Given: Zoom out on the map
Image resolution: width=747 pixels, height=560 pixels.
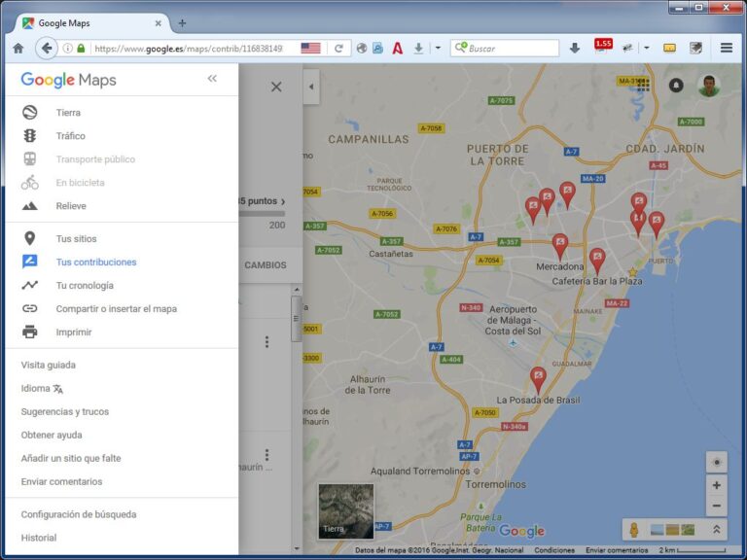Looking at the screenshot, I should coord(717,506).
